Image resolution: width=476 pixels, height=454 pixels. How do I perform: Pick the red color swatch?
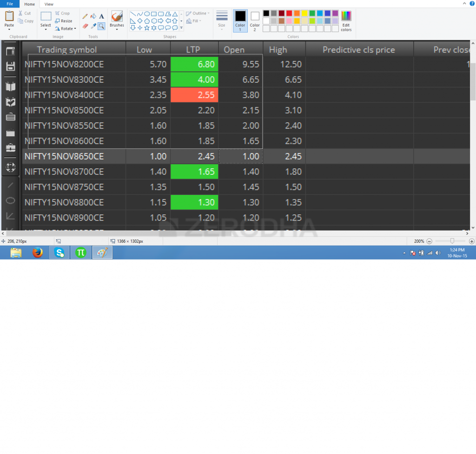(289, 13)
